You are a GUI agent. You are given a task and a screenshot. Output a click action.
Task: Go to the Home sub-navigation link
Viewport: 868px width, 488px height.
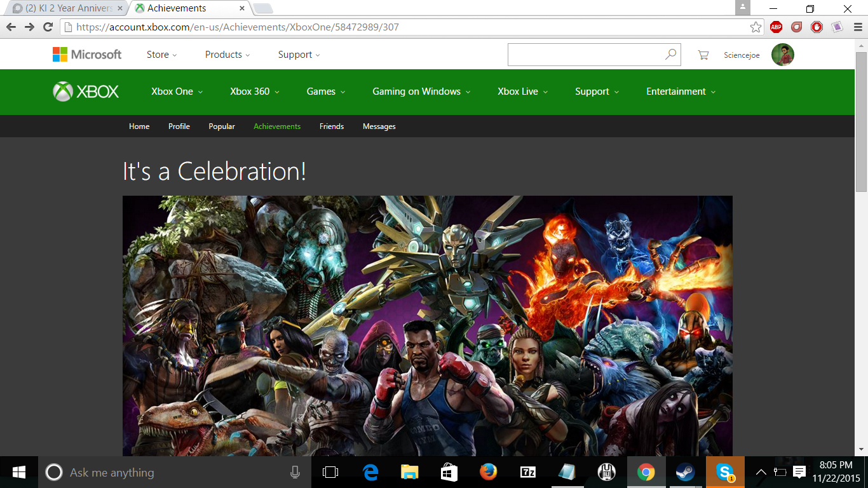(139, 126)
